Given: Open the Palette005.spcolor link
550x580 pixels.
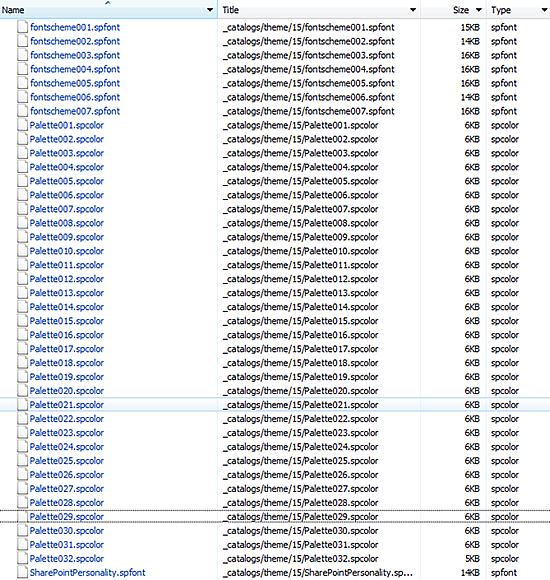Looking at the screenshot, I should 67,181.
